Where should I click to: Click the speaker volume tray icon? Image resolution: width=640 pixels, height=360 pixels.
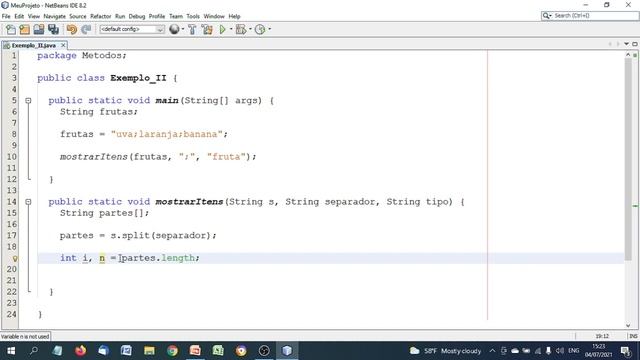[x=560, y=351]
